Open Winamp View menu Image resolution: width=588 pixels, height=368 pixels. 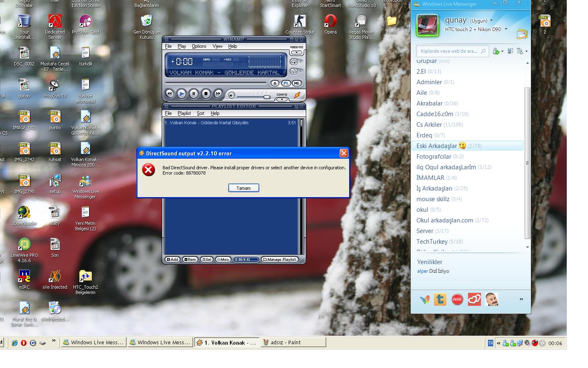click(x=217, y=46)
